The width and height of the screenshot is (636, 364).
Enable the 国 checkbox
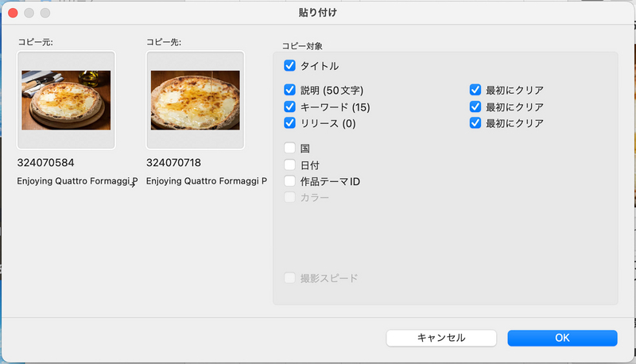coord(289,148)
